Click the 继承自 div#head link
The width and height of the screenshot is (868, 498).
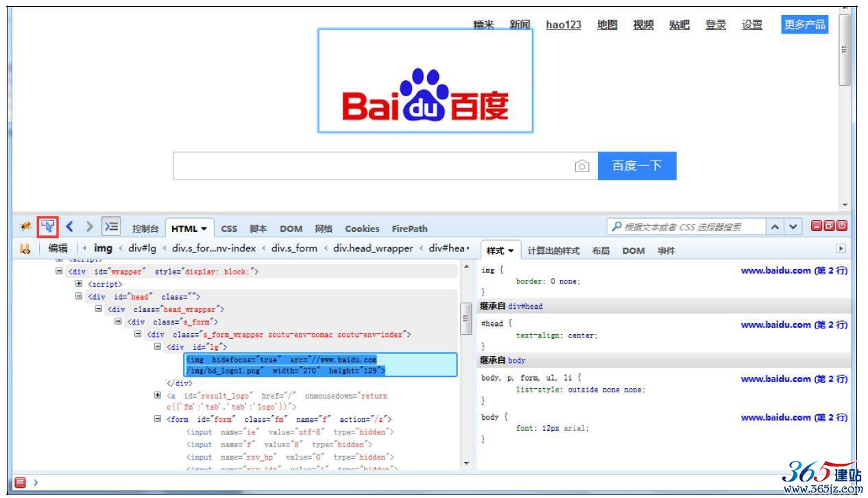pos(525,307)
